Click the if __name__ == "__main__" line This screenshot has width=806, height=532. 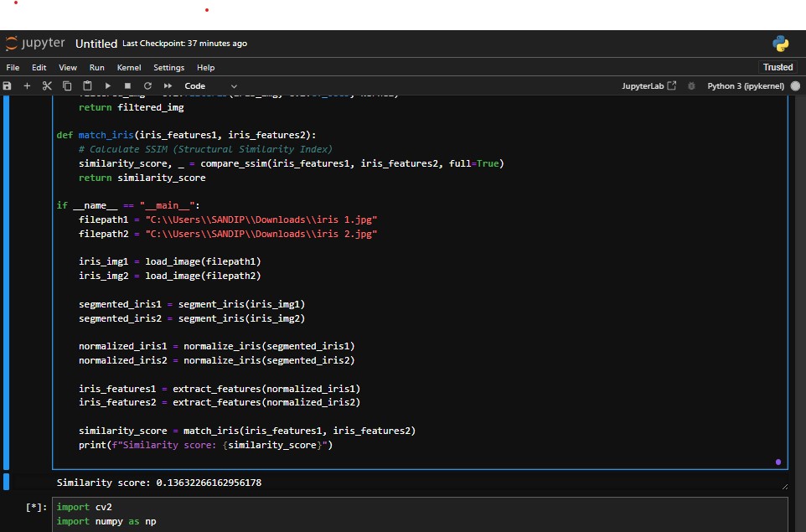128,205
